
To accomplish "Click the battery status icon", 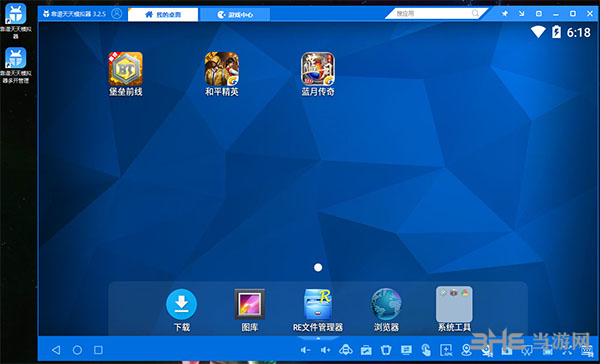I will click(556, 32).
